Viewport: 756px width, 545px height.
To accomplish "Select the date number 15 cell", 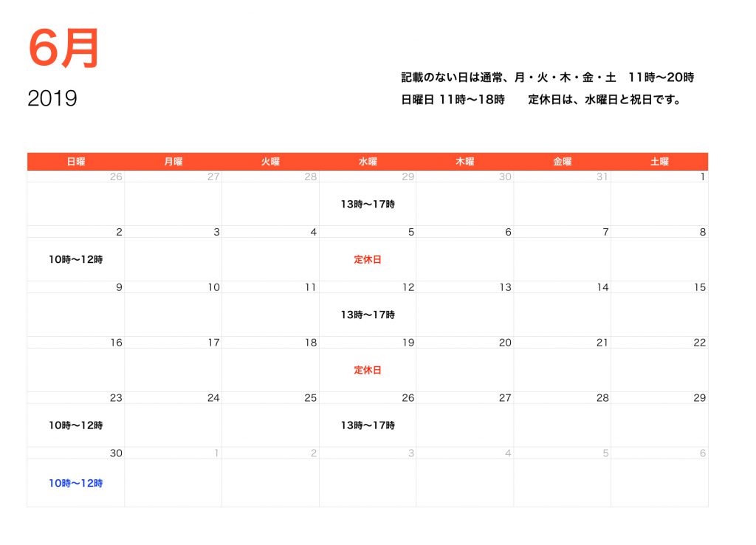I will tap(699, 287).
